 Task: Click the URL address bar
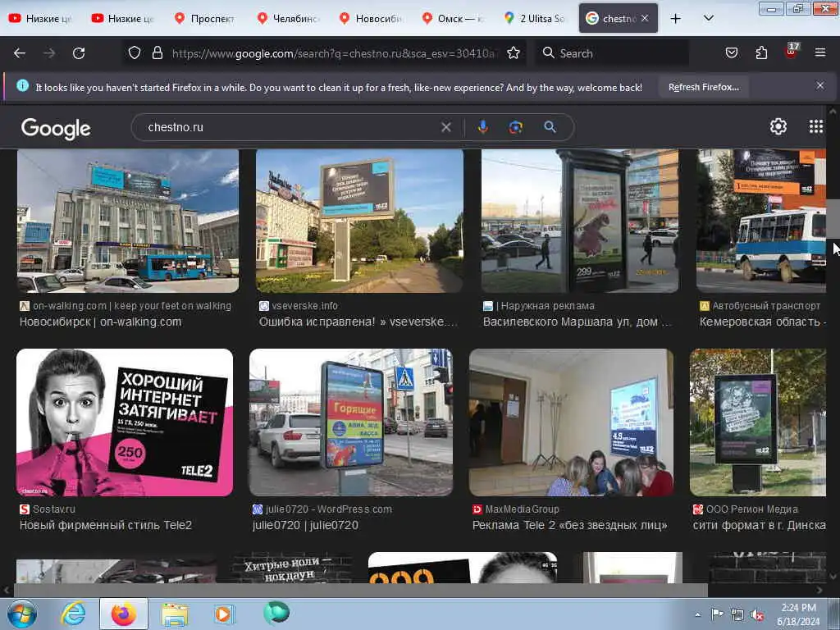[335, 53]
